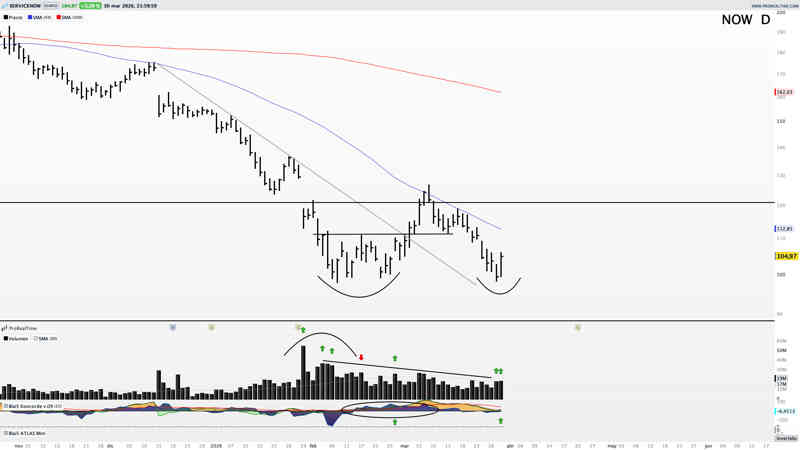
Task: Click the ServiceNow ticker icon at top-left
Action: point(5,6)
